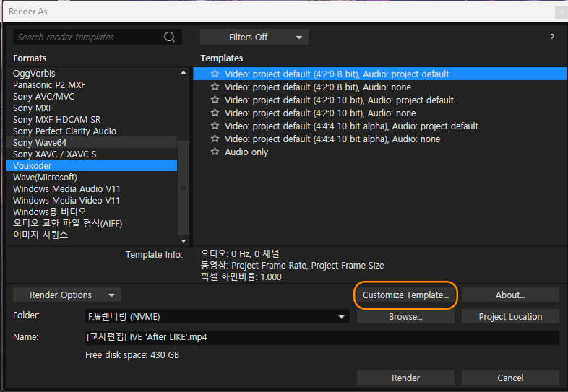Expand the Render Options dropdown
This screenshot has height=392, width=568.
coord(67,295)
